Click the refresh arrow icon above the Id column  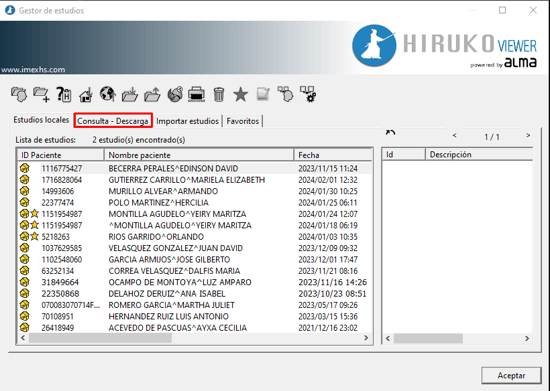(x=390, y=133)
